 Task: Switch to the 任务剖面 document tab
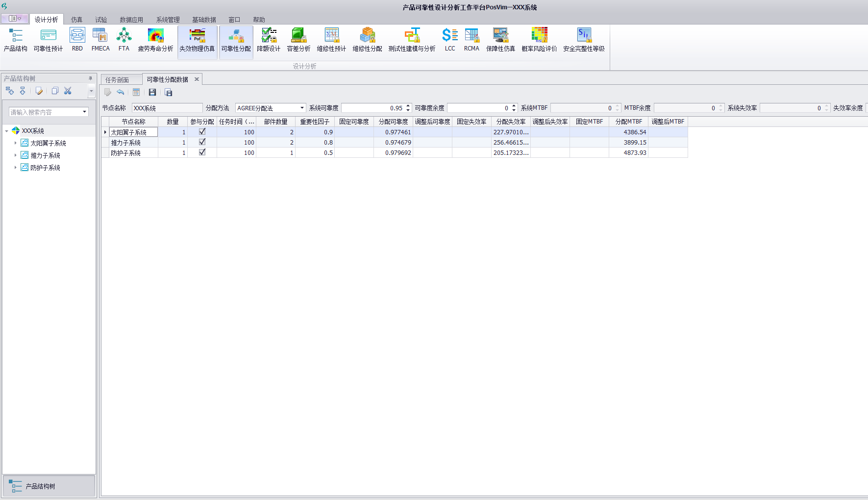[x=117, y=79]
